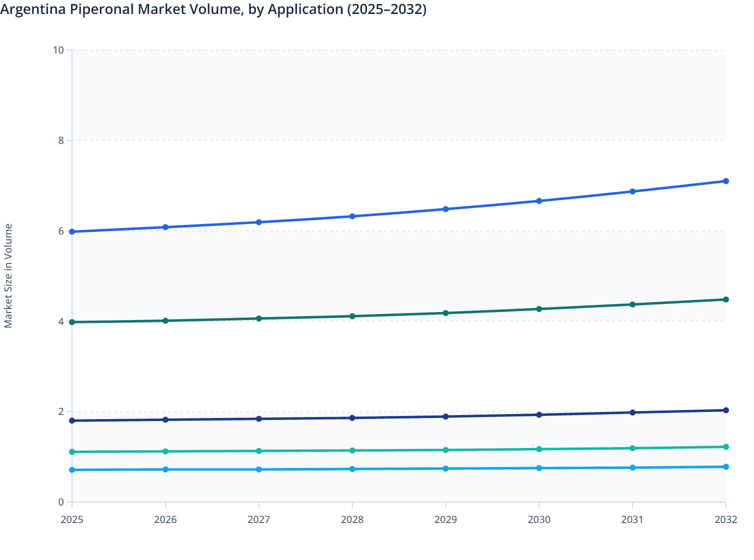Image resolution: width=754 pixels, height=560 pixels.
Task: Click the 2032 endpoint of the dark navy line
Action: [x=726, y=410]
